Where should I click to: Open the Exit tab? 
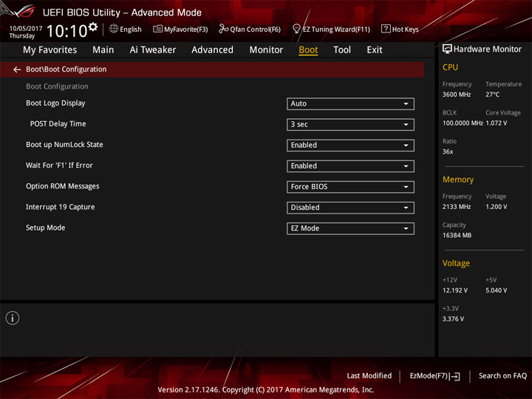coord(375,50)
